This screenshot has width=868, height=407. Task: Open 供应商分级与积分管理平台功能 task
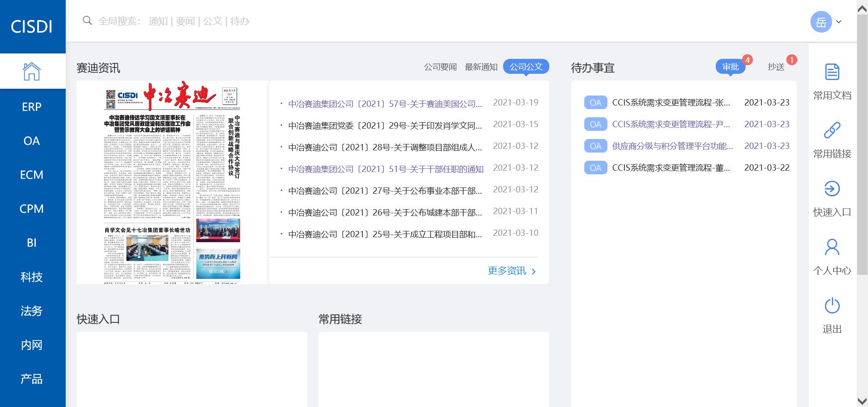pyautogui.click(x=672, y=146)
